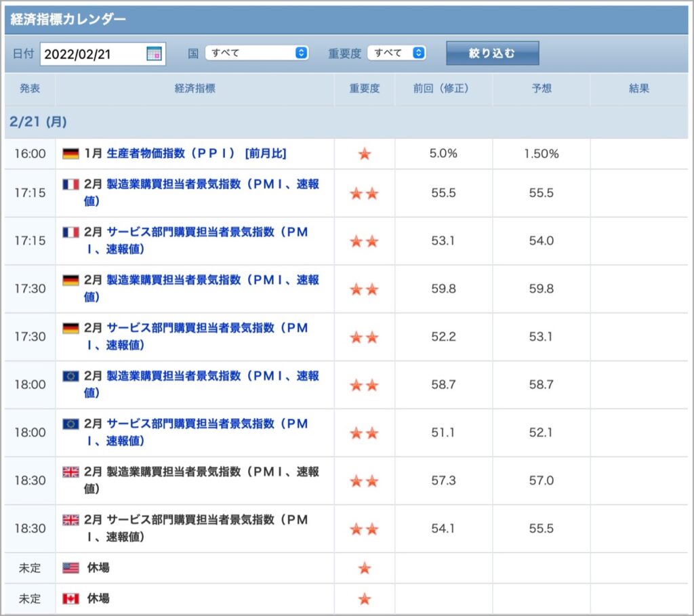Click the importance stars in the UK 製造業PMI row
694x616 pixels.
[x=364, y=480]
